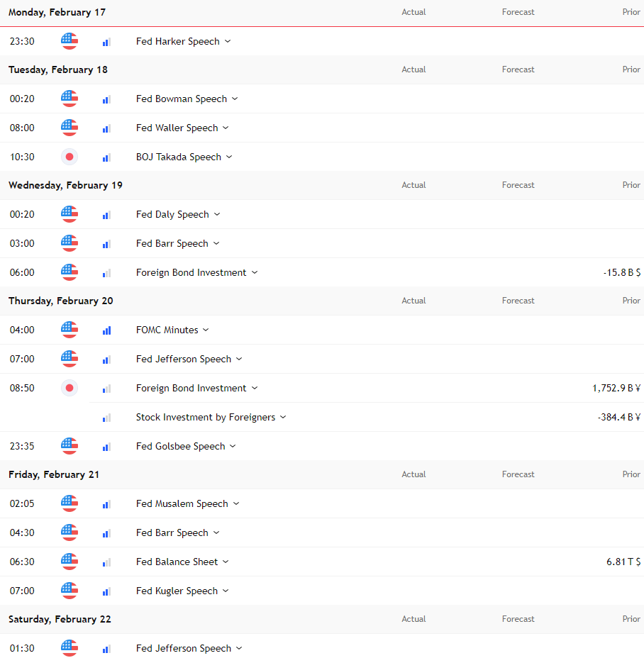Click the -15.8 B $ prior value
This screenshot has height=658, width=644.
(622, 272)
